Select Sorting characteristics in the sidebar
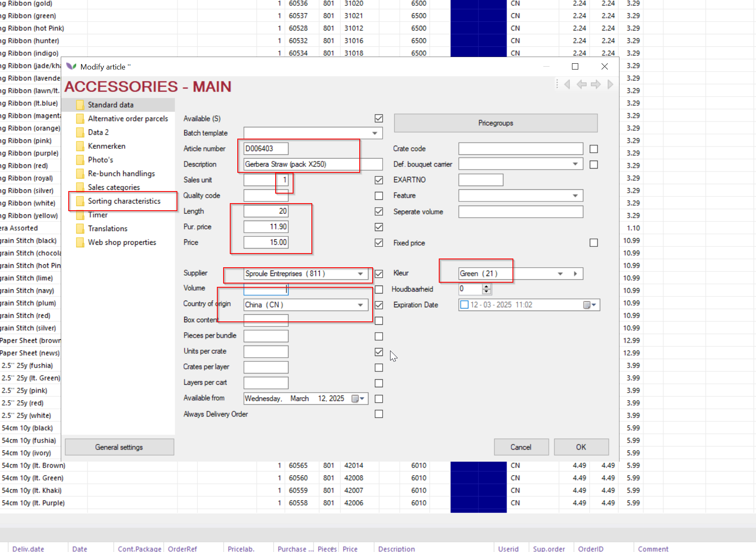 124,201
